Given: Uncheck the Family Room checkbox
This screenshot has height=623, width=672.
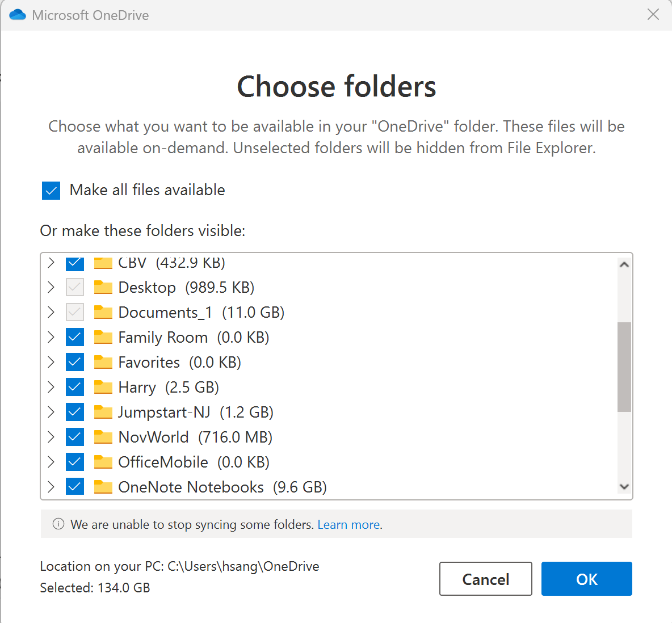Looking at the screenshot, I should tap(74, 337).
